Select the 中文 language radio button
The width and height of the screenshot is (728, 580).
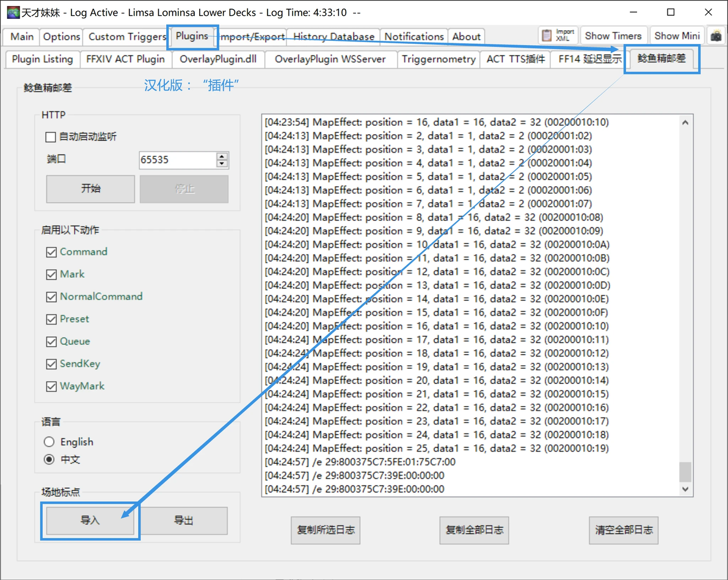pyautogui.click(x=49, y=459)
